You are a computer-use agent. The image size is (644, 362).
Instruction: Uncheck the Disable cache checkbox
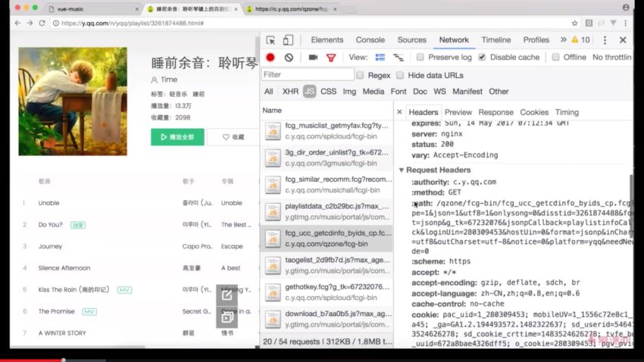pos(482,57)
